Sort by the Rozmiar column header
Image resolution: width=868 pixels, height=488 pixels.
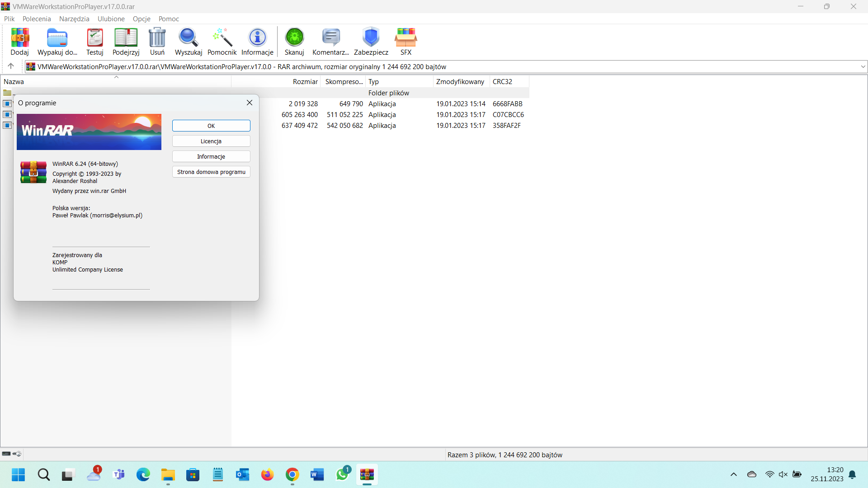click(276, 81)
